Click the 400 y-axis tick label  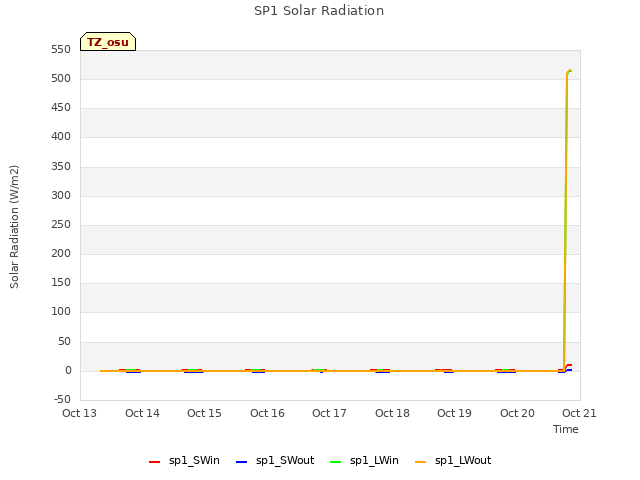61,136
